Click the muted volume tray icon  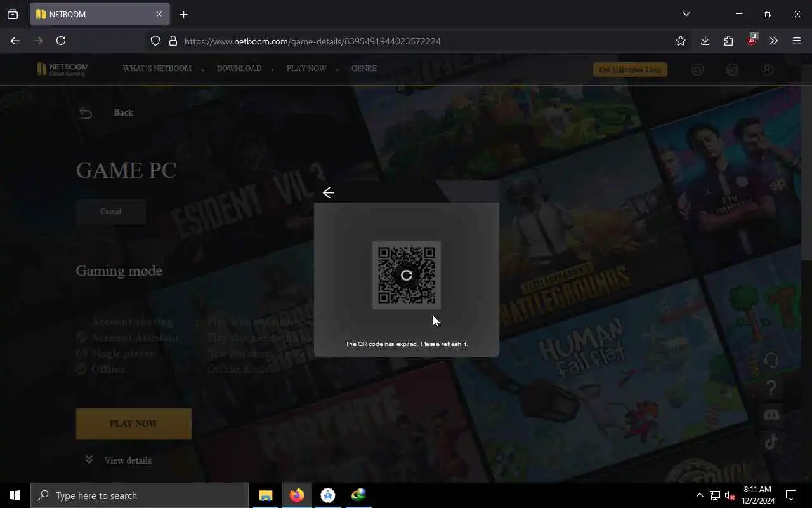tap(730, 496)
